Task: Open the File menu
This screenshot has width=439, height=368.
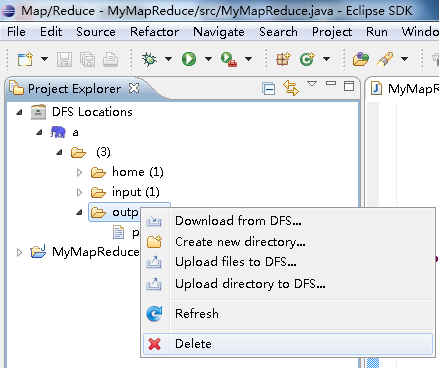Action: coord(16,32)
